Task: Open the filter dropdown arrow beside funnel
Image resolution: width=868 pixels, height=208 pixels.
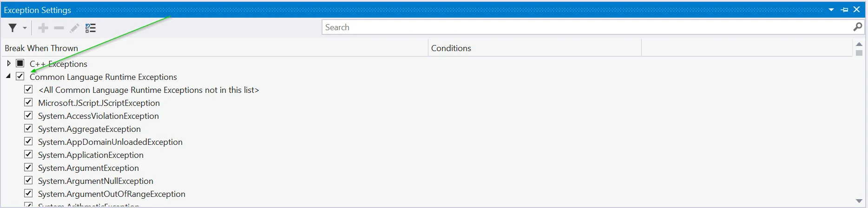Action: (x=25, y=28)
